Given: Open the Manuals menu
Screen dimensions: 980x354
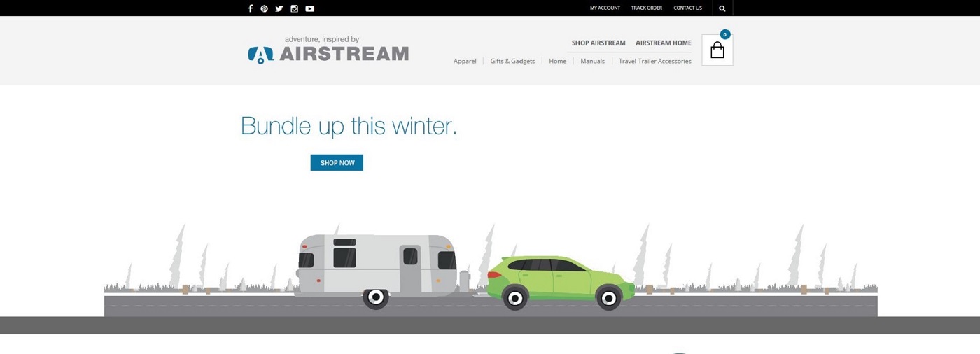Looking at the screenshot, I should [x=592, y=61].
